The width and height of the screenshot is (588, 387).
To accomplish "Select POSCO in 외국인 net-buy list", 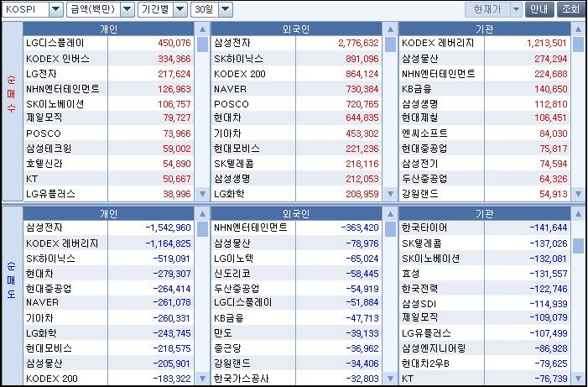I will click(x=297, y=103).
